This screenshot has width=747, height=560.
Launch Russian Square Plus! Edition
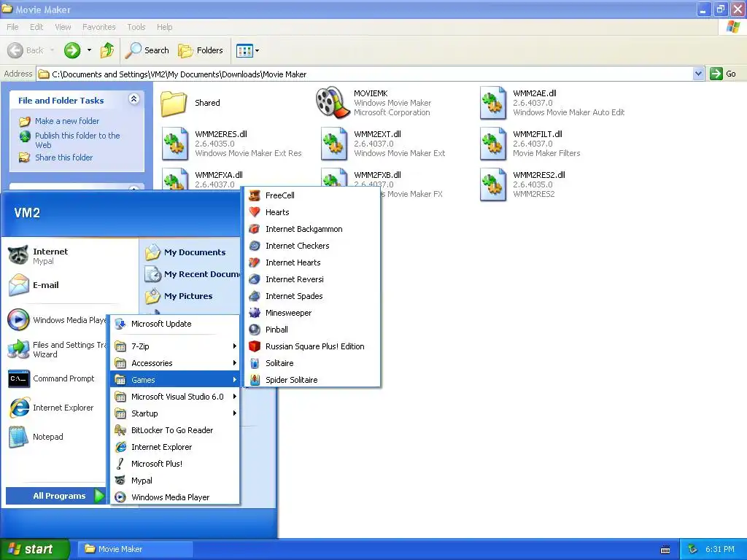(312, 346)
